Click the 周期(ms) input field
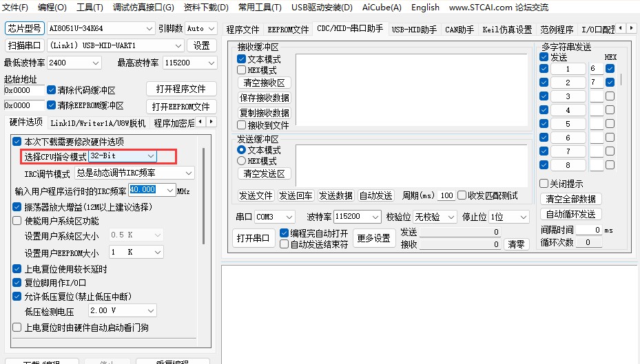This screenshot has width=640, height=364. [x=446, y=195]
